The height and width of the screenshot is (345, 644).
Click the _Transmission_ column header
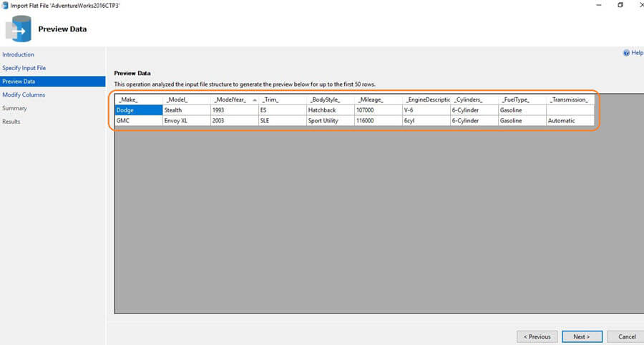click(570, 99)
